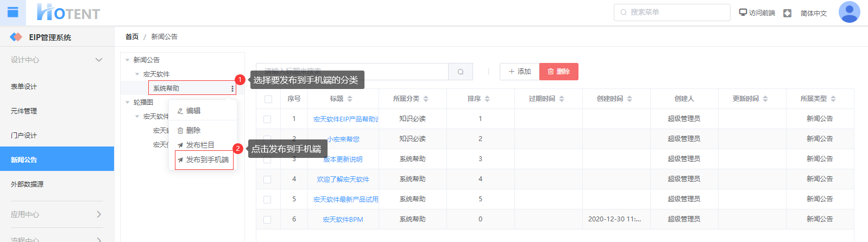
Task: Click the 访问前端 monitor icon
Action: click(743, 12)
